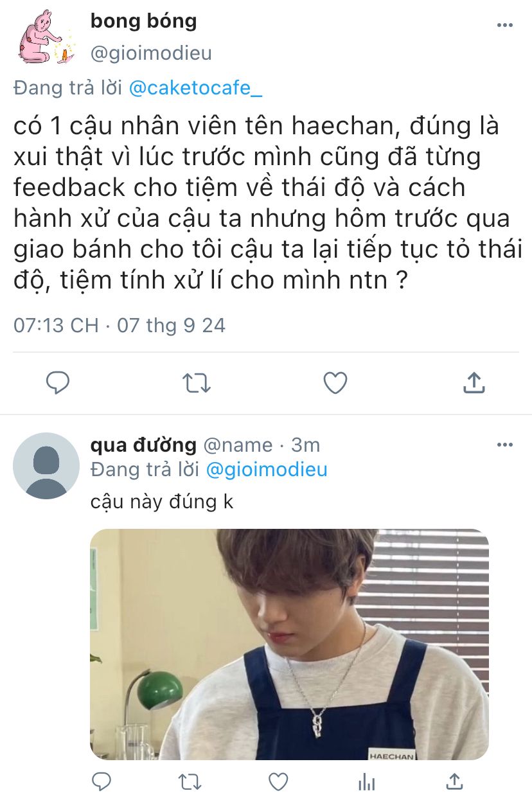Reply to bong bóng's main tweet

pos(58,383)
